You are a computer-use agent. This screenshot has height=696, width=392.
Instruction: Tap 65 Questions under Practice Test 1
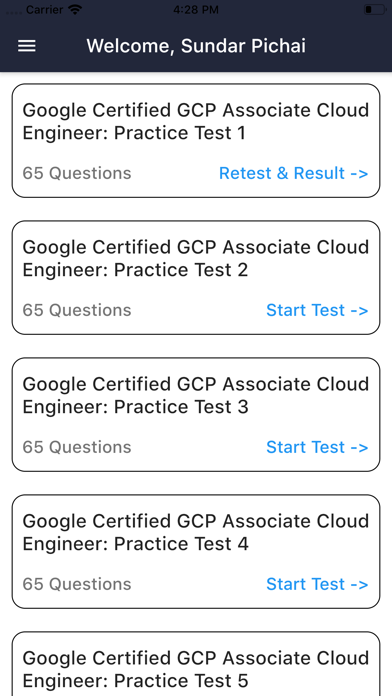[77, 173]
